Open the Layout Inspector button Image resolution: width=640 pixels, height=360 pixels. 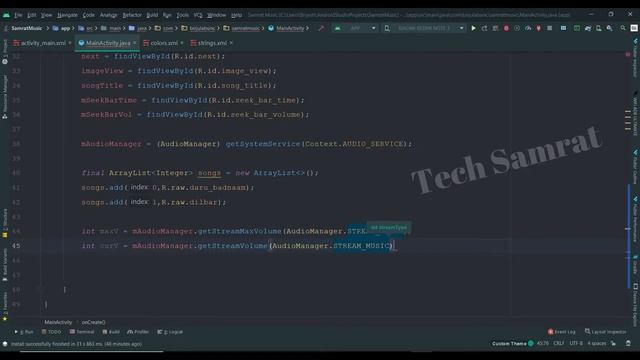pos(606,332)
